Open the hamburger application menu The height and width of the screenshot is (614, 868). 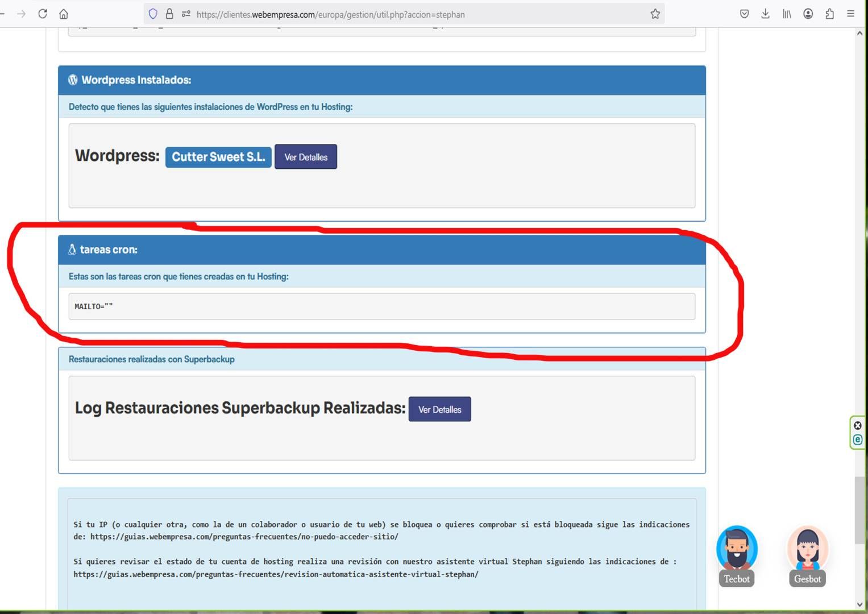coord(850,14)
